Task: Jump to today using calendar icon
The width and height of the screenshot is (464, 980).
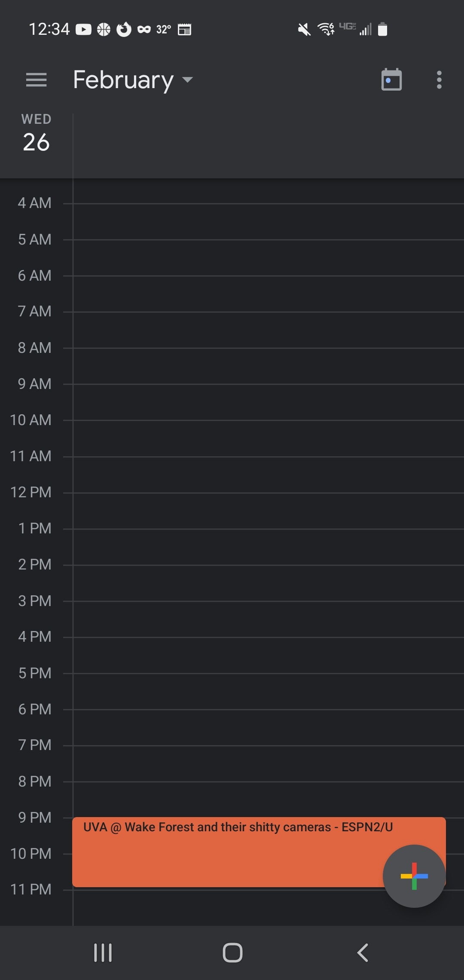Action: pos(391,80)
